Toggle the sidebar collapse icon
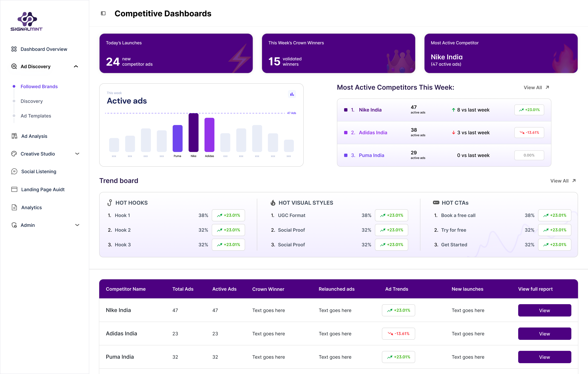This screenshot has height=374, width=588. pyautogui.click(x=103, y=13)
